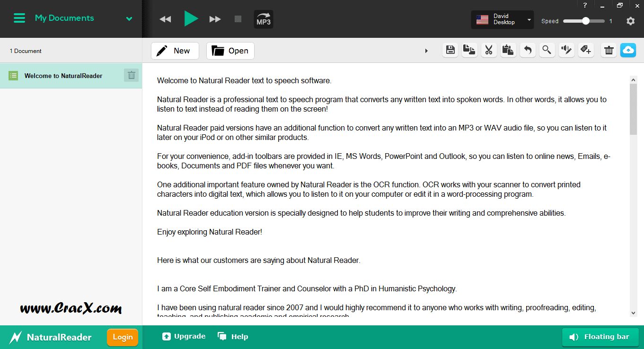Click the paragraph about the education version
The width and height of the screenshot is (644, 349).
coord(362,213)
